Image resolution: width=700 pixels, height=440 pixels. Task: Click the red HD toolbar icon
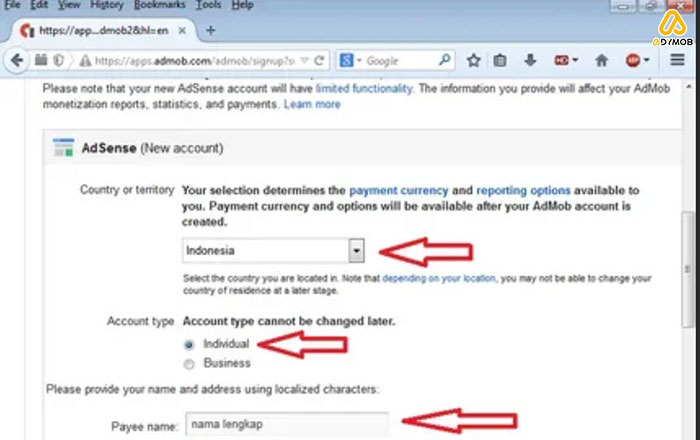[x=561, y=60]
